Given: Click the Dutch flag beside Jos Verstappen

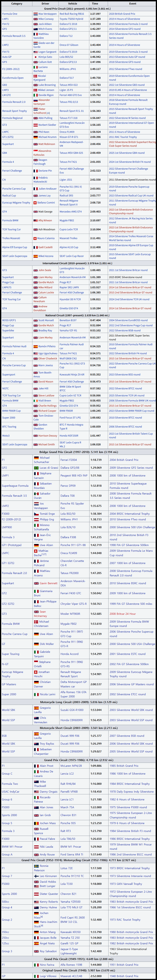Looking at the screenshot, I should pos(37,504).
